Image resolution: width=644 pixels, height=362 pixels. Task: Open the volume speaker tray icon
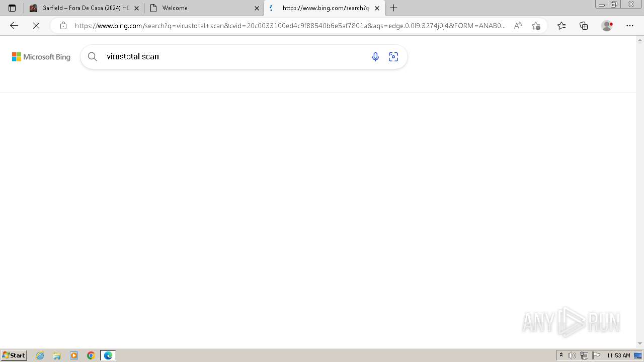point(572,355)
